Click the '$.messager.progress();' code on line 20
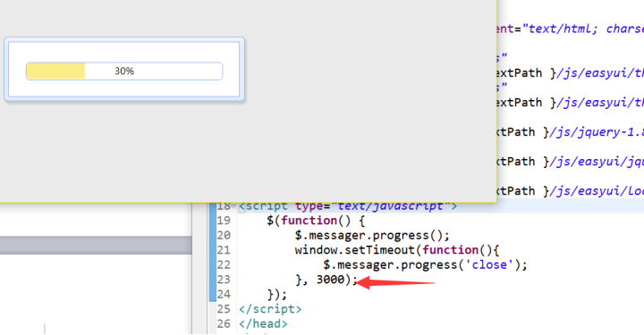Image resolution: width=644 pixels, height=335 pixels. [372, 236]
